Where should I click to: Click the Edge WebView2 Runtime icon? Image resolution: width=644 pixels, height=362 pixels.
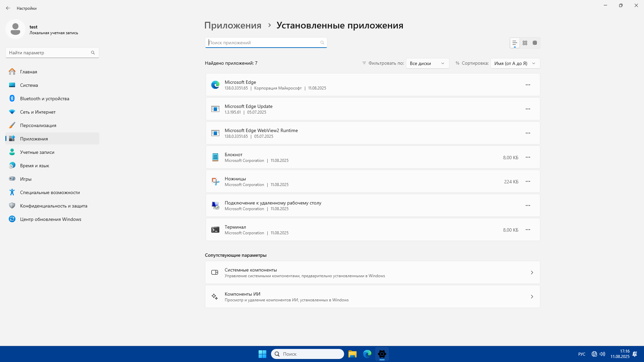tap(215, 133)
